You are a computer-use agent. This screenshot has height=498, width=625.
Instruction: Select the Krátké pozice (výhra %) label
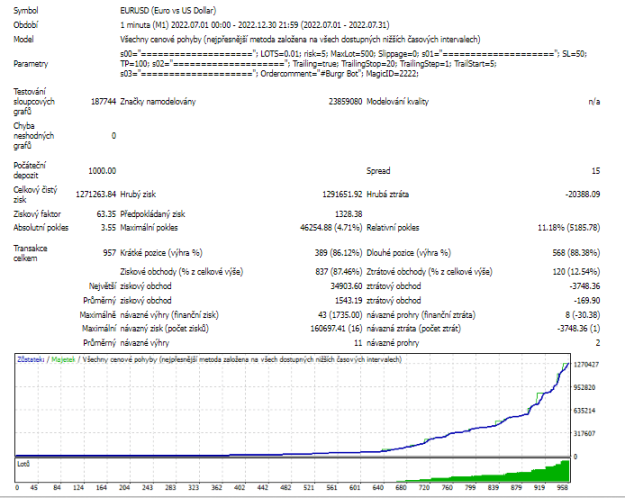[161, 253]
